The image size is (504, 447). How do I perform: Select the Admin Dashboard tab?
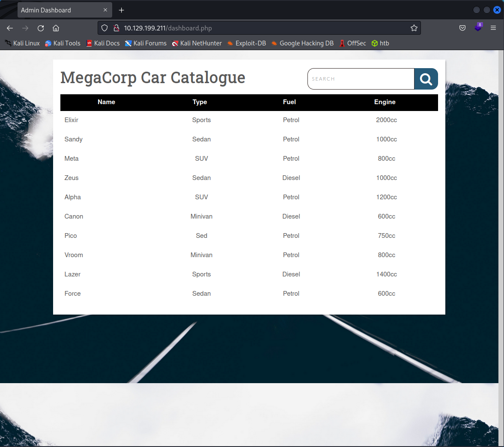pos(56,10)
